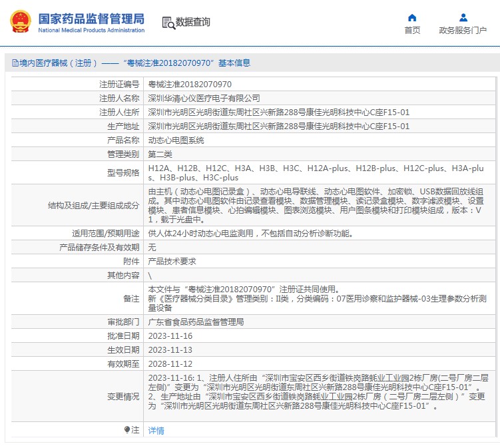This screenshot has width=500, height=448.
Task: Click effective date 2023-11-13
Action: (170, 350)
